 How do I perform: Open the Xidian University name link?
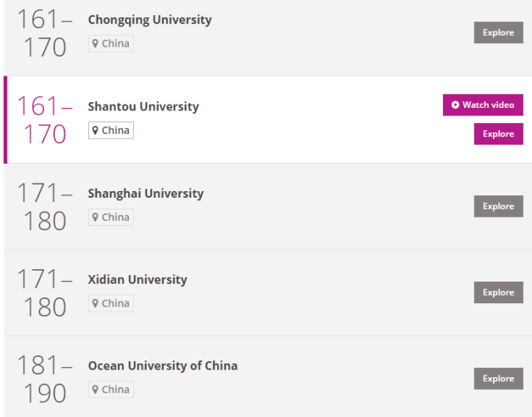click(137, 280)
